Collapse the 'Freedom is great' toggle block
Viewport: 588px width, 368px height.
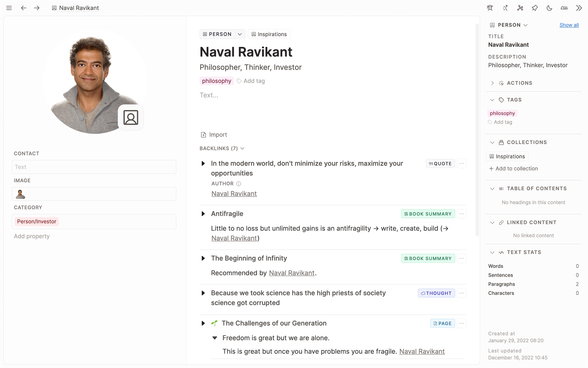[215, 338]
